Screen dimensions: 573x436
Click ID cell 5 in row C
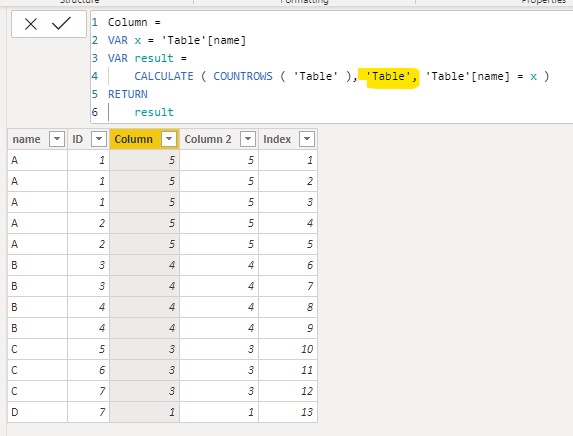click(88, 349)
